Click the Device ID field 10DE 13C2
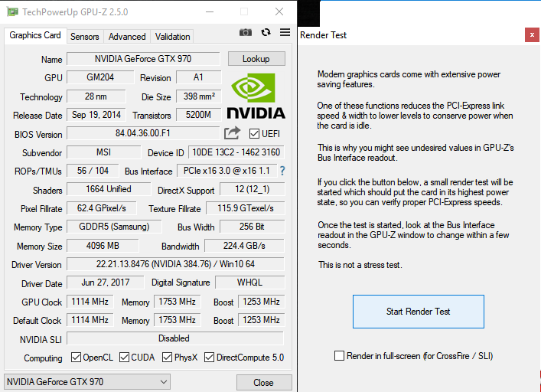 (x=236, y=152)
